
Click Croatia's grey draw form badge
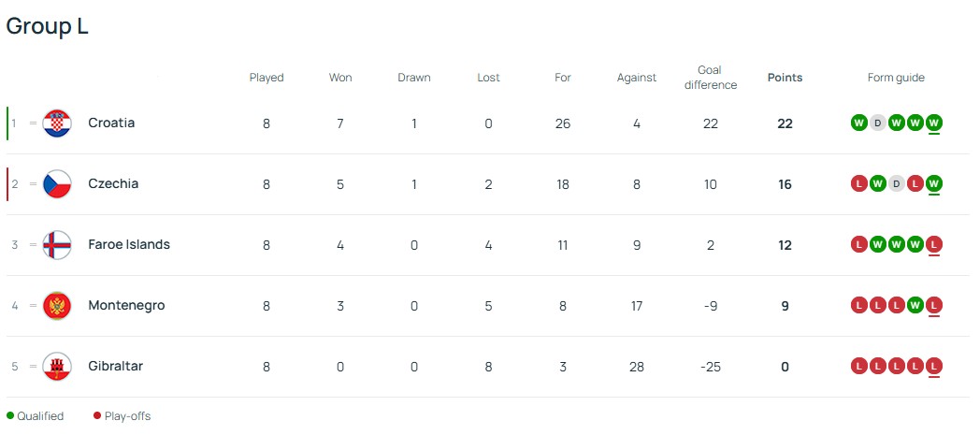click(877, 123)
